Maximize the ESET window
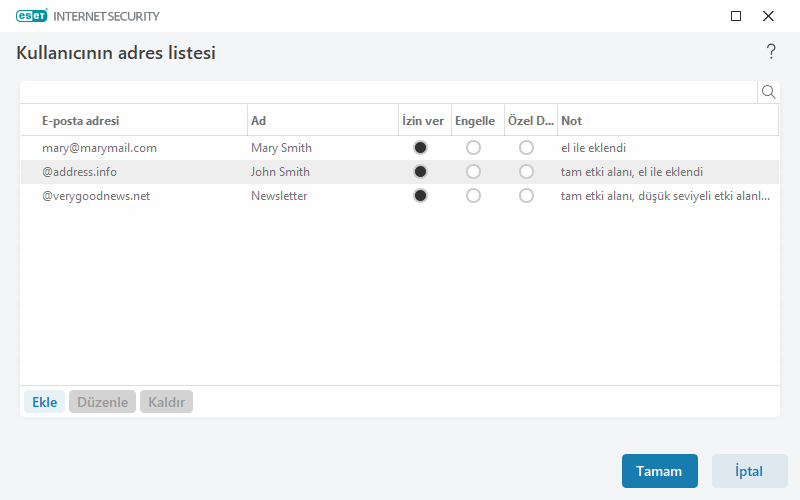800x500 pixels. click(736, 16)
